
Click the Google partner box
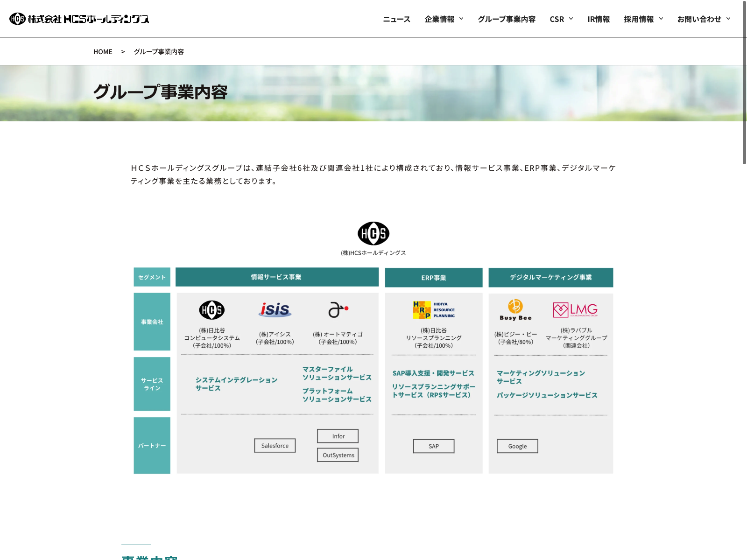[517, 446]
